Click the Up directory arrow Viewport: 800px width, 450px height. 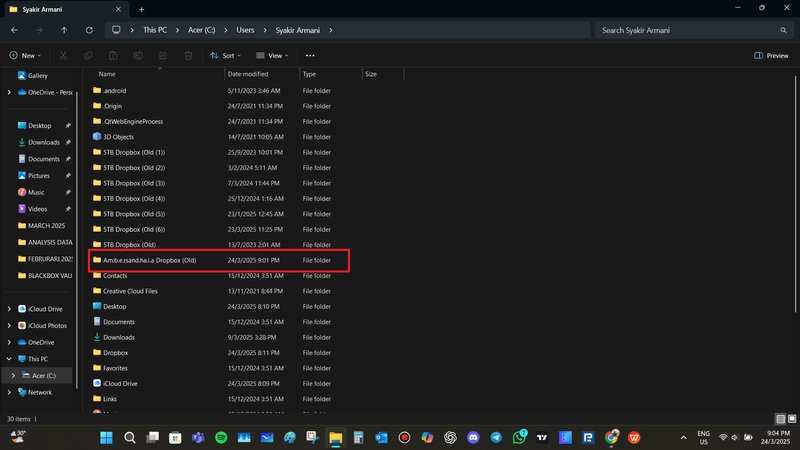[64, 30]
